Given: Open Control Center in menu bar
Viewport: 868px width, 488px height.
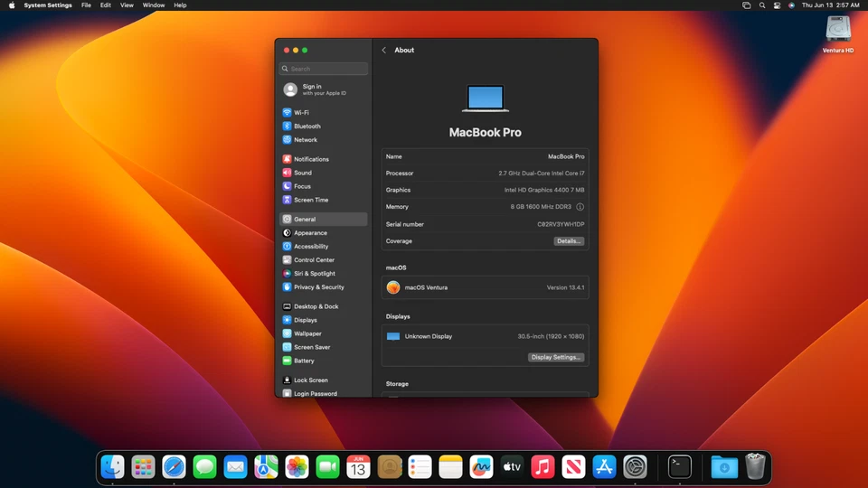Looking at the screenshot, I should pyautogui.click(x=777, y=5).
